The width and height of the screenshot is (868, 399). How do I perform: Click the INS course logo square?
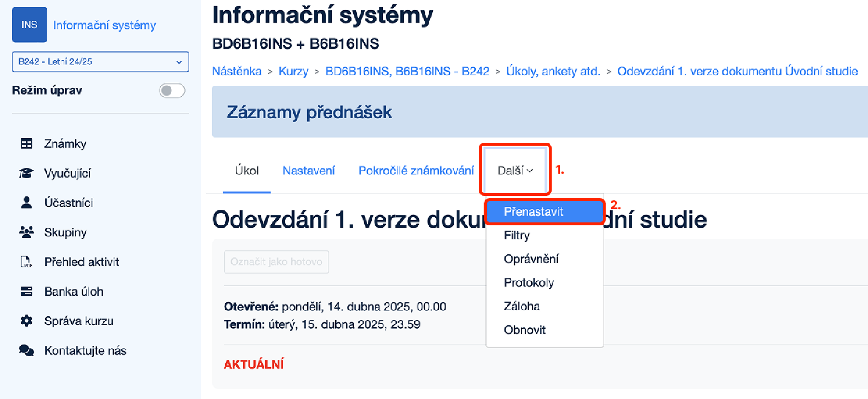click(x=29, y=25)
